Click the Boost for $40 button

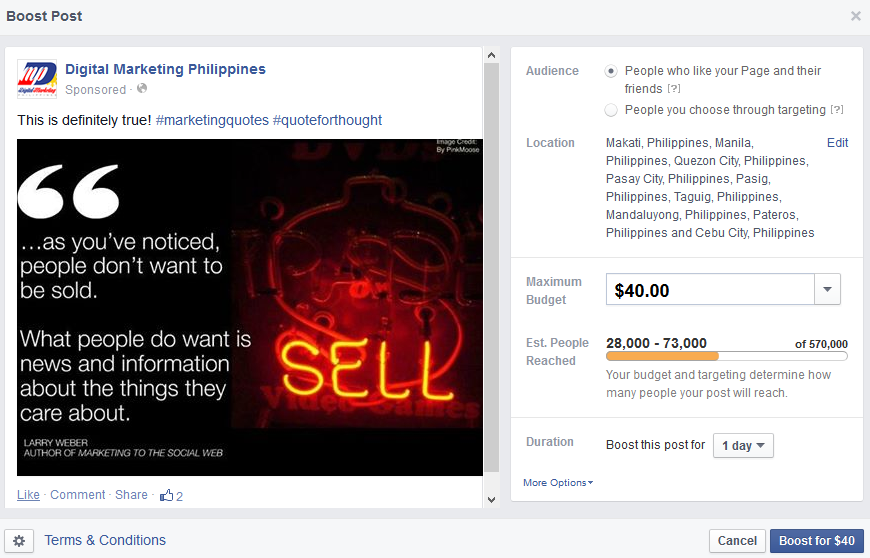(x=817, y=541)
